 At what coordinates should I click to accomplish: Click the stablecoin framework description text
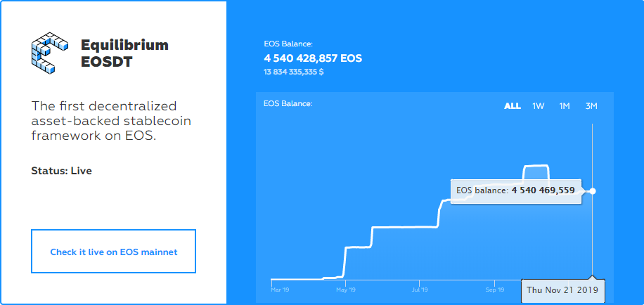tap(111, 120)
